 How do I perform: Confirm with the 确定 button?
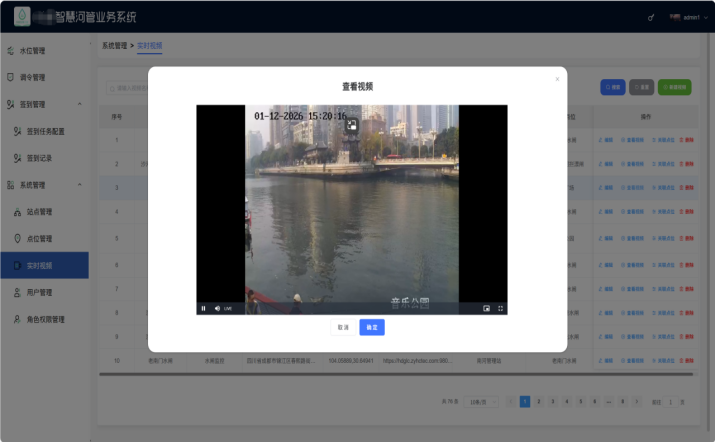(x=372, y=327)
